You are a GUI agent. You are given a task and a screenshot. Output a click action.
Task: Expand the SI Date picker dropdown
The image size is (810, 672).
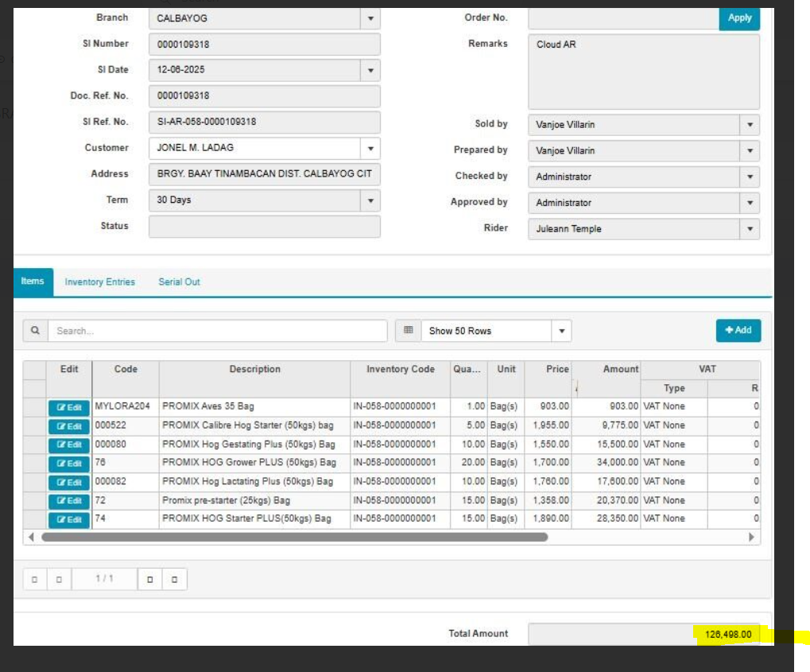tap(370, 71)
